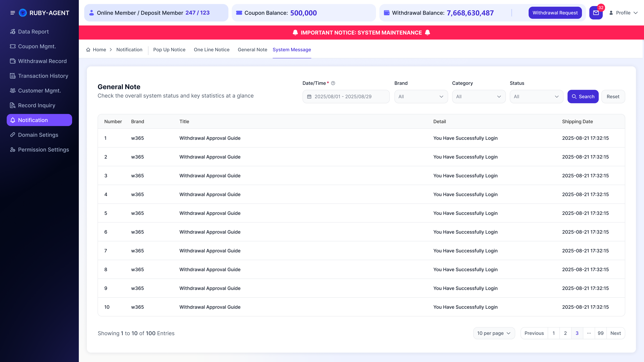Screen dimensions: 644x362
Task: Click the Ruby-Agent logo icon
Action: tap(23, 13)
